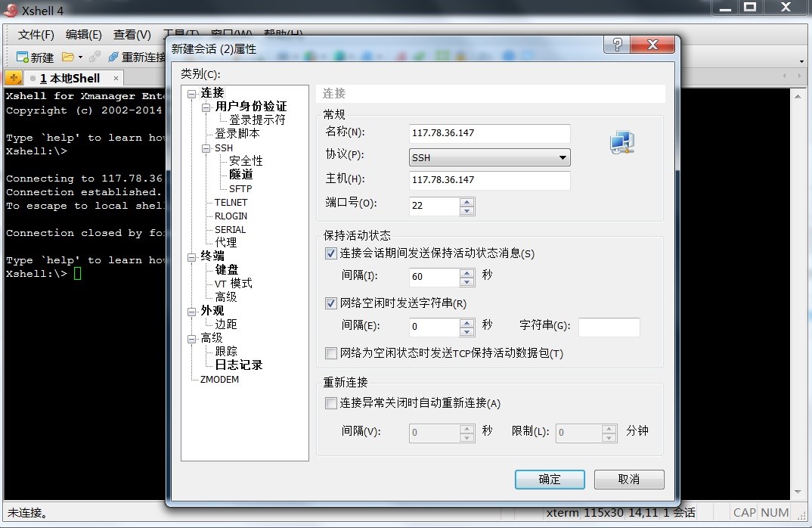Viewport: 812px width, 528px height.
Task: Select ZMODEM in the category tree
Action: point(219,379)
